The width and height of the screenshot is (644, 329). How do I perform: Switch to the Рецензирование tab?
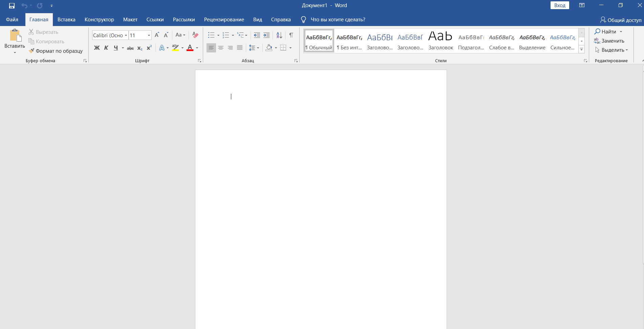224,20
